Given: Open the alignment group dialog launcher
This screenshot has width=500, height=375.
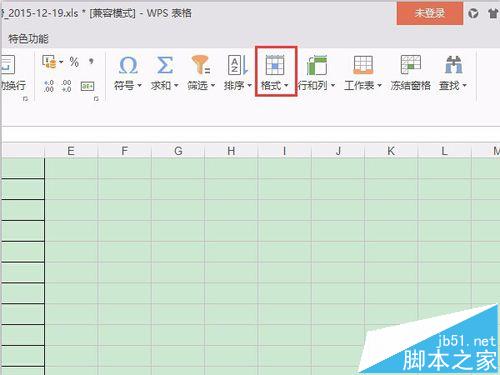Looking at the screenshot, I should tap(25, 99).
